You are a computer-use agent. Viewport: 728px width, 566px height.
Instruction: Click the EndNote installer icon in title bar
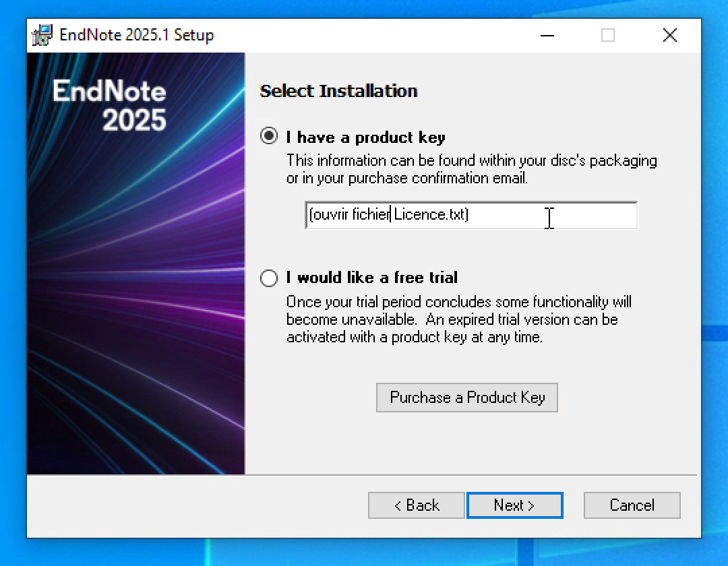42,35
